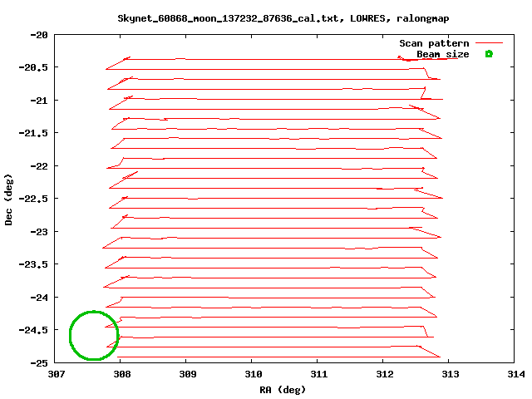This screenshot has width=532, height=399.
Task: Click the y-axis tick label -21.5
Action: pos(33,133)
